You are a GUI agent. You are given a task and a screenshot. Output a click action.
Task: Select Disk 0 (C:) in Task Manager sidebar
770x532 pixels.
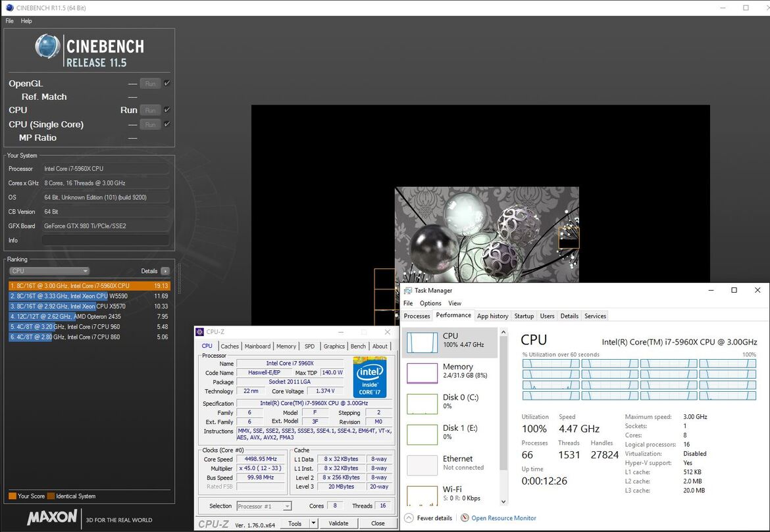point(449,403)
